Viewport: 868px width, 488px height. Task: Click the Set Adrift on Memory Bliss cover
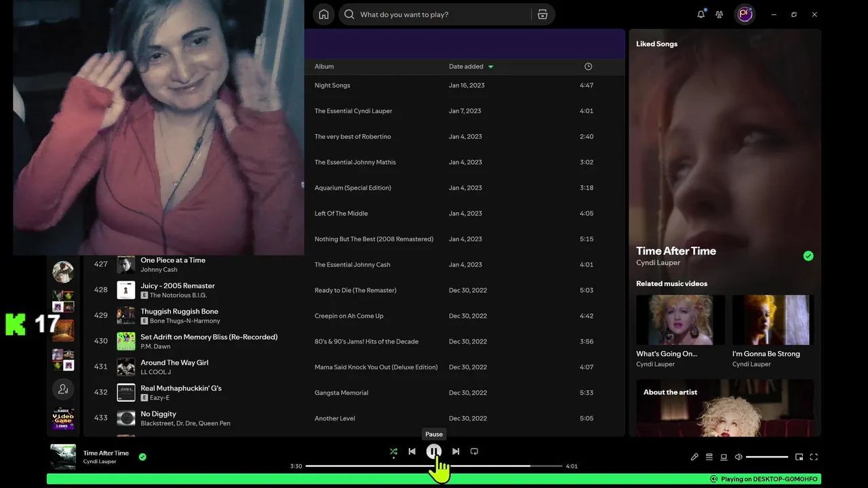click(126, 342)
